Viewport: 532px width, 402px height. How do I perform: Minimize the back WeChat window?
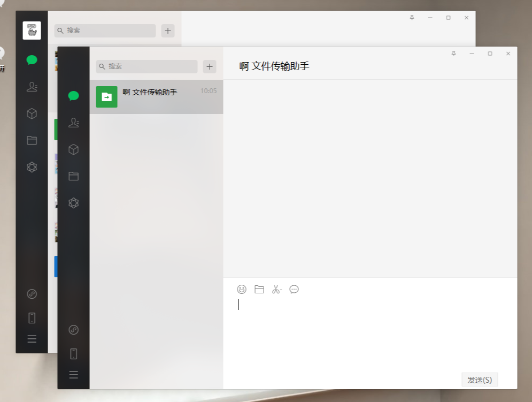(x=430, y=17)
